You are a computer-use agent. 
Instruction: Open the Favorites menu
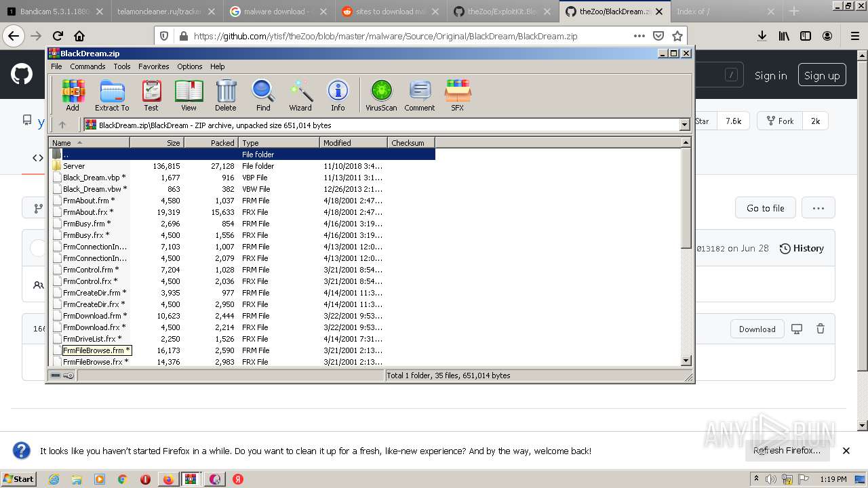(154, 66)
